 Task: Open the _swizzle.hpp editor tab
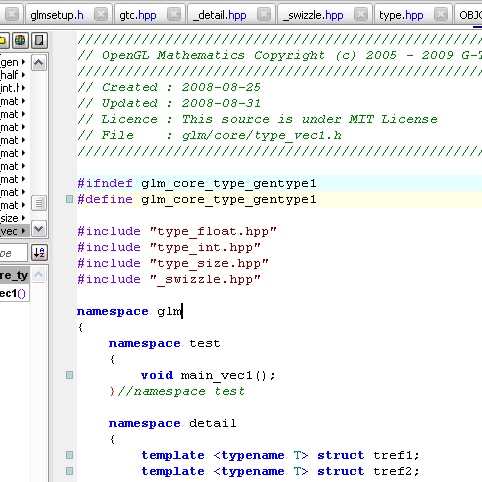tap(313, 15)
